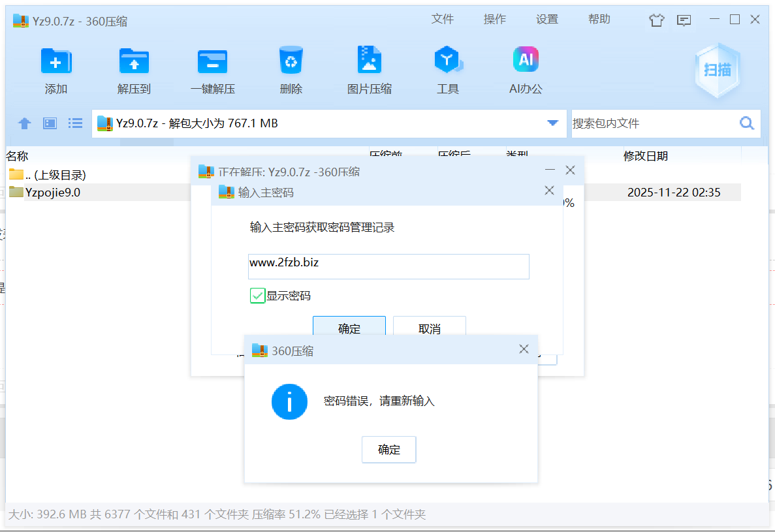Screen dimensions: 775x532
Task: Click the 上级目录 folder icon
Action: (x=16, y=174)
